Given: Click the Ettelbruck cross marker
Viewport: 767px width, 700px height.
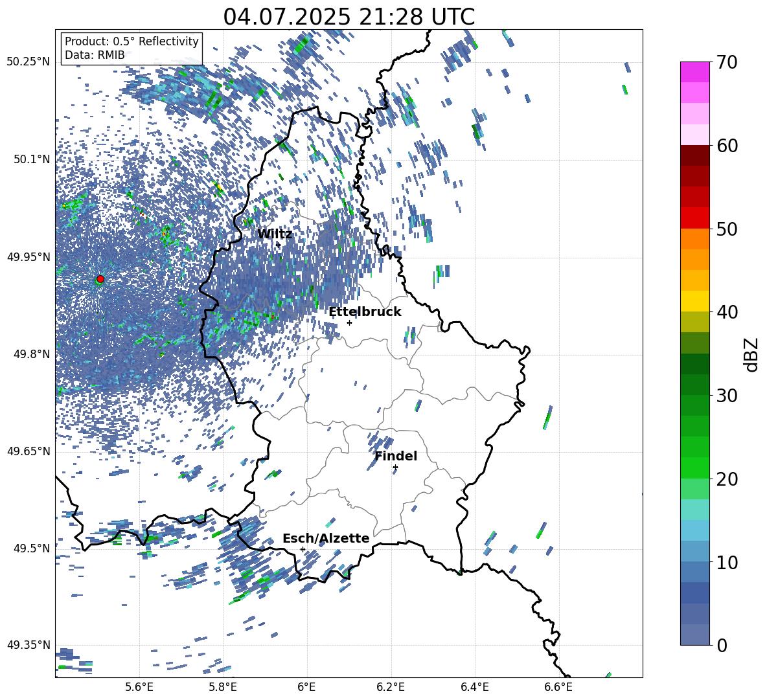Looking at the screenshot, I should (349, 322).
